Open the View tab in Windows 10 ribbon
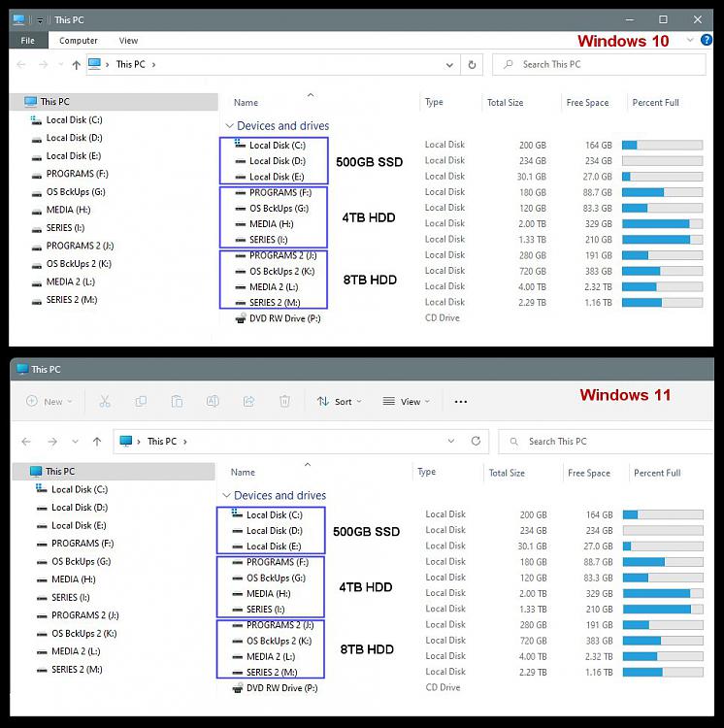 click(x=128, y=41)
